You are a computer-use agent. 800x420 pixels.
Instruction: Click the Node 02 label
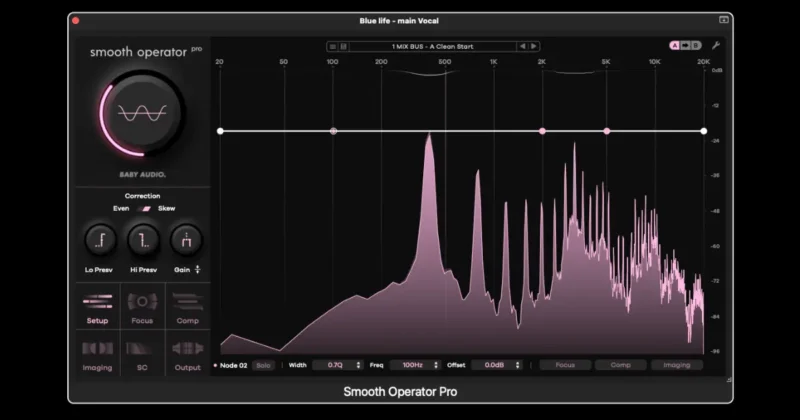[x=234, y=365]
